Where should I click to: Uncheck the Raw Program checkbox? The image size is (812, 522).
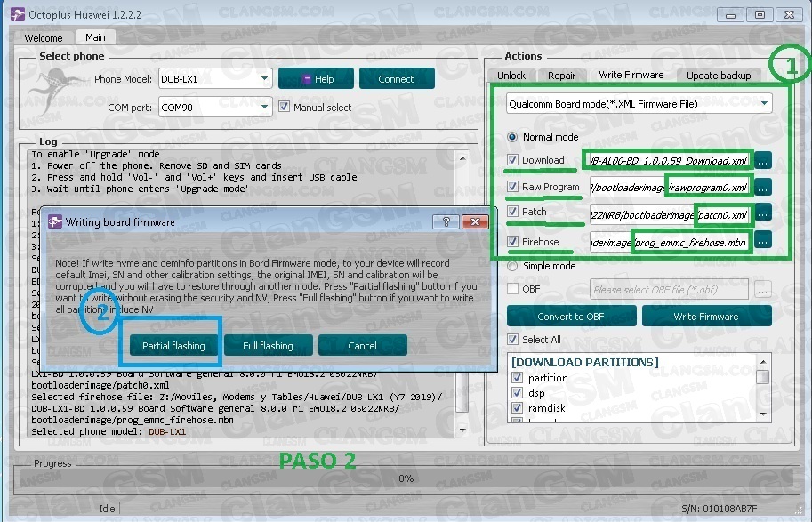coord(512,187)
